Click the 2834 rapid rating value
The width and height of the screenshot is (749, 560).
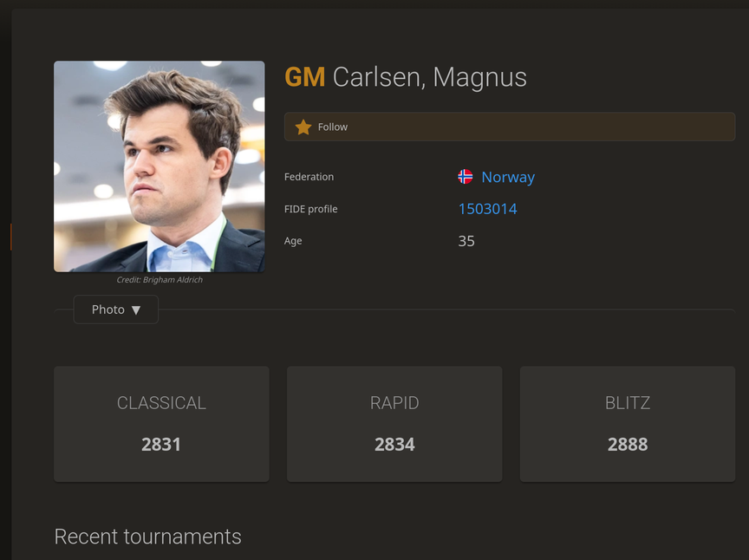pos(394,445)
